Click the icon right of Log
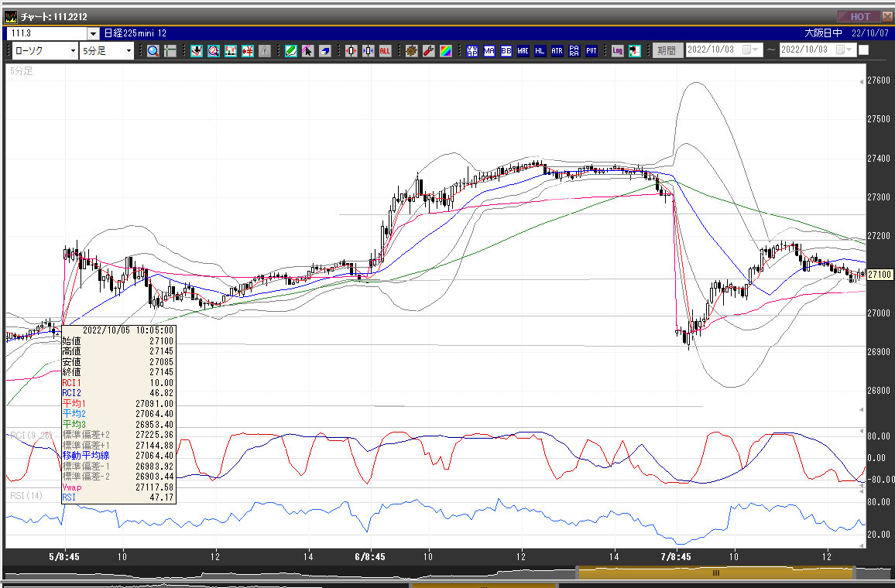The height and width of the screenshot is (588, 895). click(635, 51)
